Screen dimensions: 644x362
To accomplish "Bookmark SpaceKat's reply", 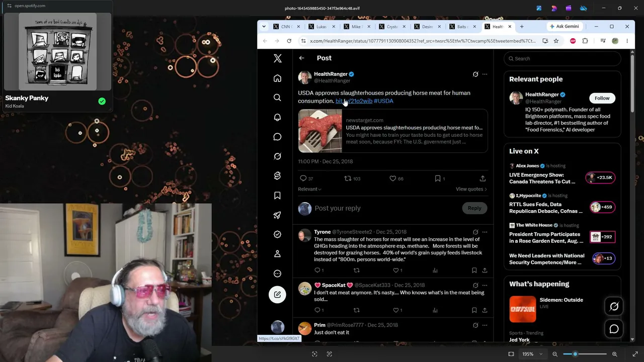I will click(474, 310).
